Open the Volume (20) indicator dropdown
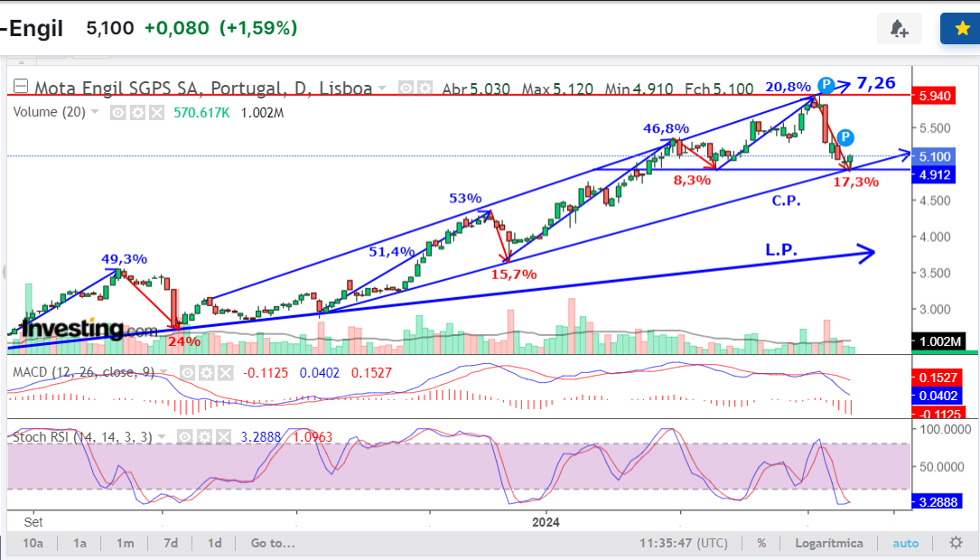This screenshot has width=980, height=560. tap(95, 112)
